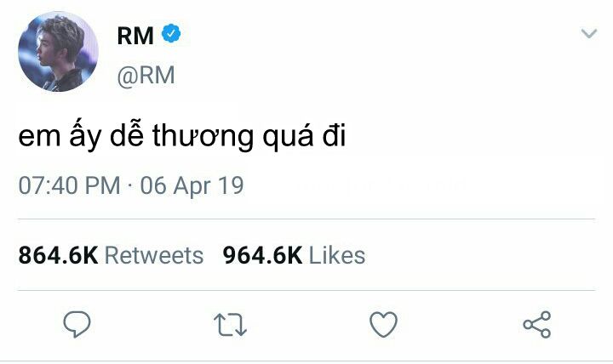This screenshot has height=364, width=613.
Task: Click the dot between time and date
Action: [130, 185]
